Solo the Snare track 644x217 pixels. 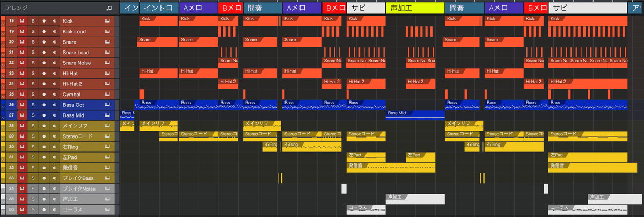(33, 42)
